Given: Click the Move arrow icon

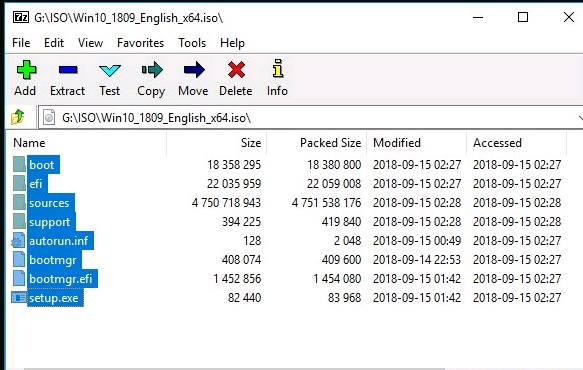Looking at the screenshot, I should (x=194, y=70).
